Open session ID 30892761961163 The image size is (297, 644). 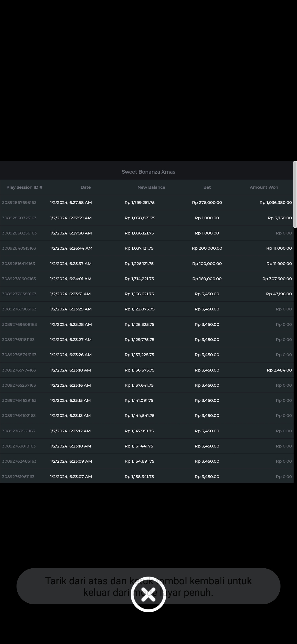(x=18, y=477)
